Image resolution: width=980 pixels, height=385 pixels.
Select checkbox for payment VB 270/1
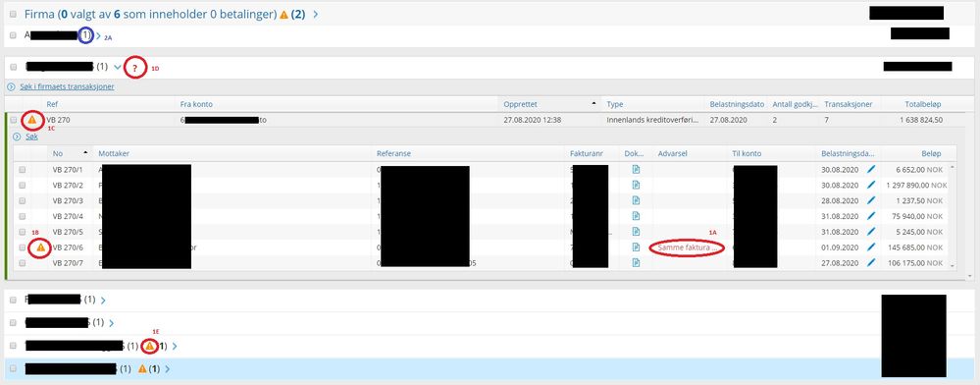pos(23,170)
